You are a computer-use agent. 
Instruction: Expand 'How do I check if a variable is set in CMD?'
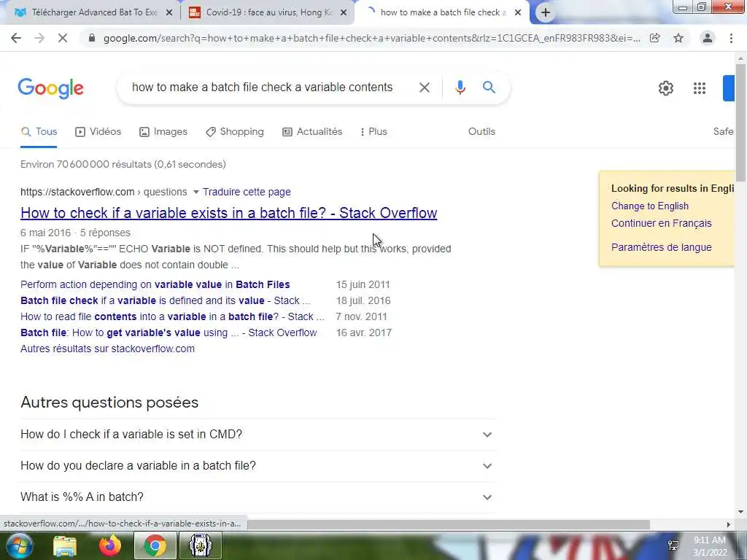[258, 435]
